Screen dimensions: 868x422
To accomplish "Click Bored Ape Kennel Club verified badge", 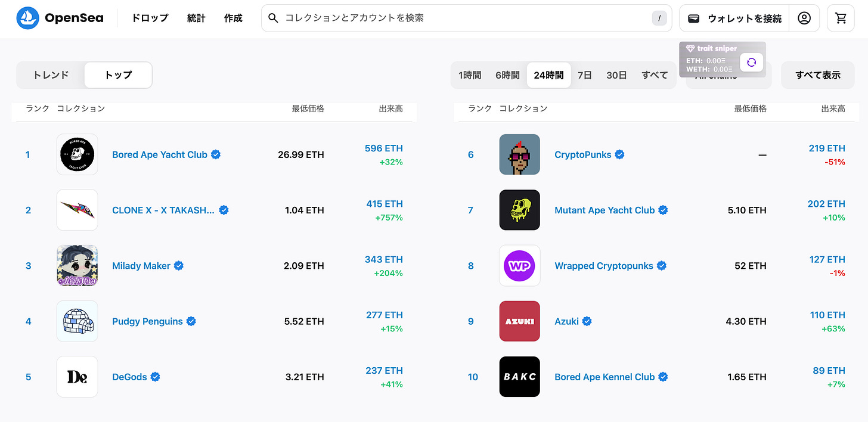I will tap(663, 377).
